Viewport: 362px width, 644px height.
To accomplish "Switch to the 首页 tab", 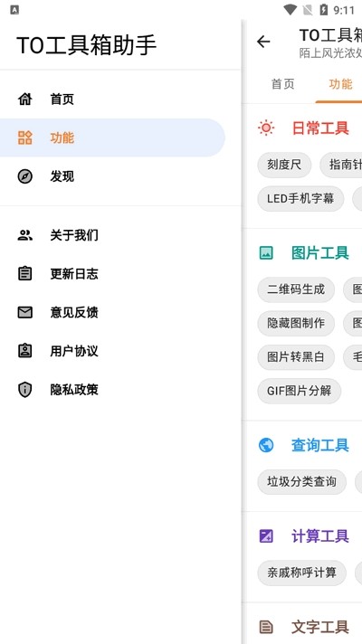I will coord(282,84).
